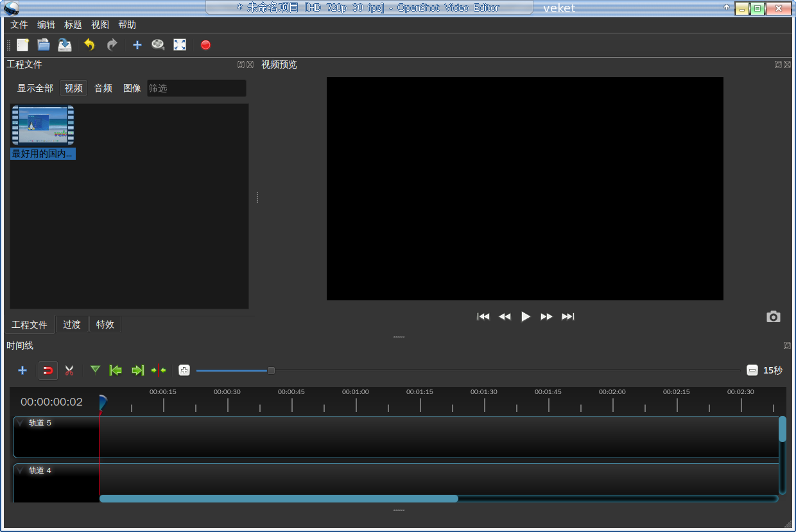
Task: Click the timeline playhead marker
Action: point(102,403)
